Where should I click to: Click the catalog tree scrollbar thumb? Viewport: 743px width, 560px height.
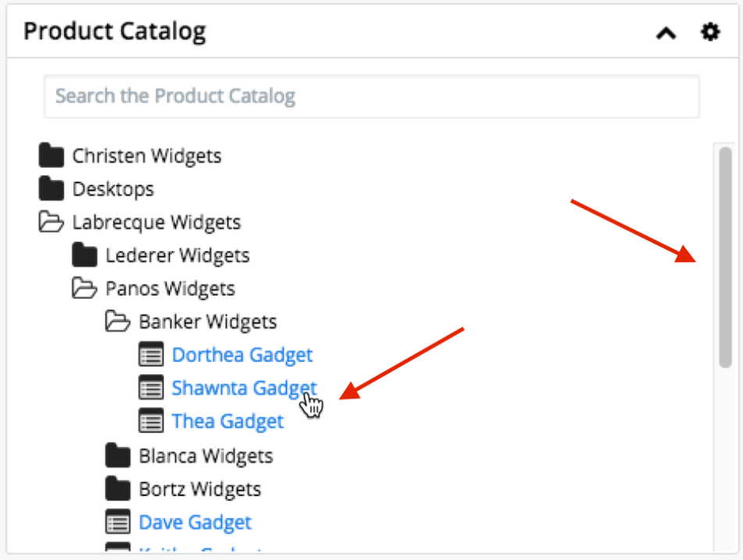tap(725, 257)
